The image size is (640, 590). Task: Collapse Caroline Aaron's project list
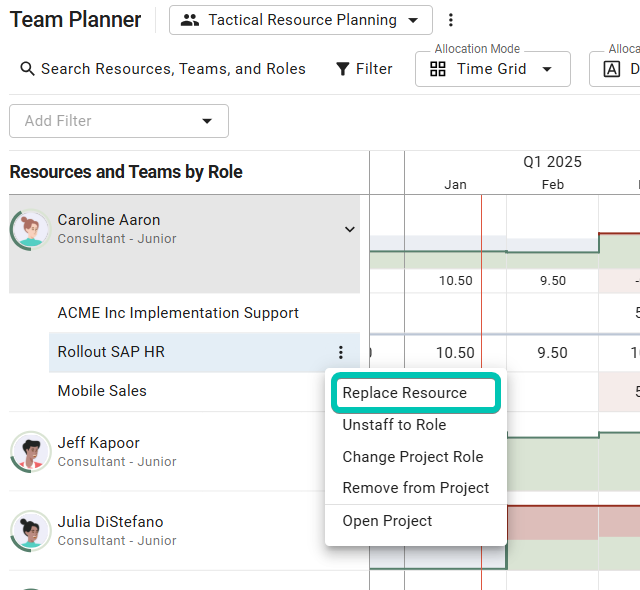coord(349,229)
